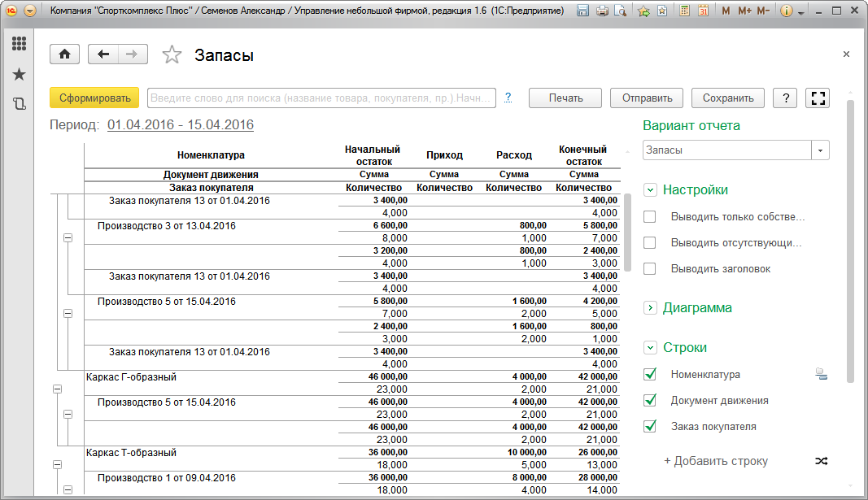The image size is (868, 500).
Task: Uncheck the Заказ покупателя row checkbox
Action: 649,426
